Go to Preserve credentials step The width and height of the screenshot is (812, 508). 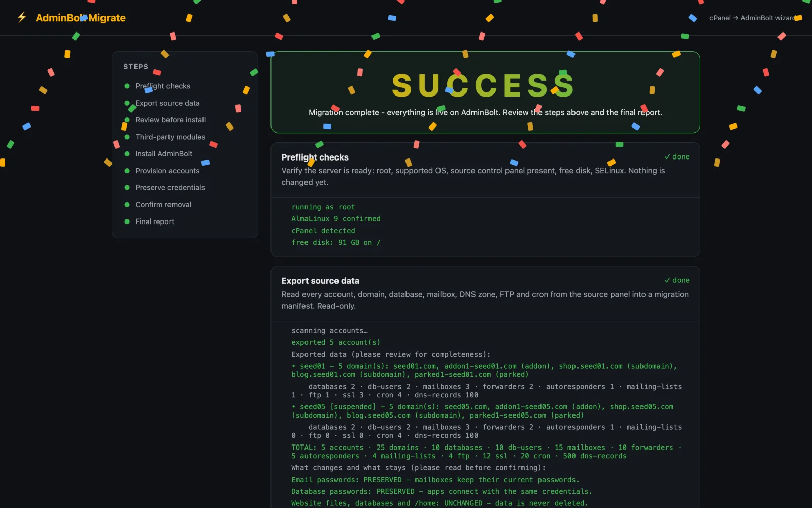(x=170, y=187)
